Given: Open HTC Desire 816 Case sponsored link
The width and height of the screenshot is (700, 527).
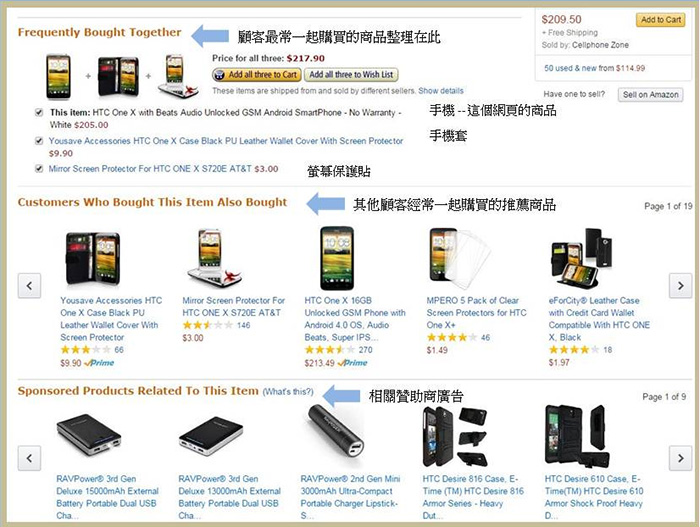Looking at the screenshot, I should point(473,497).
